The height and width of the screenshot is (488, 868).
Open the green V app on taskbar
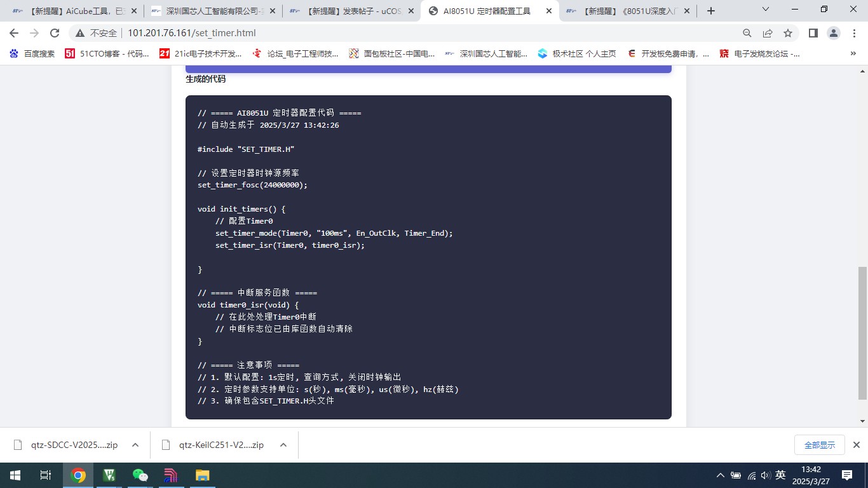pos(109,475)
